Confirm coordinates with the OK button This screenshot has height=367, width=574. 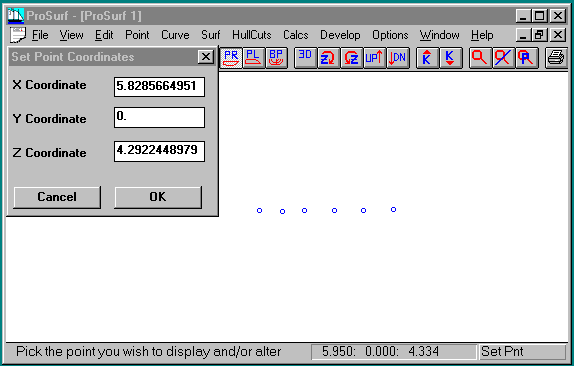(x=158, y=197)
